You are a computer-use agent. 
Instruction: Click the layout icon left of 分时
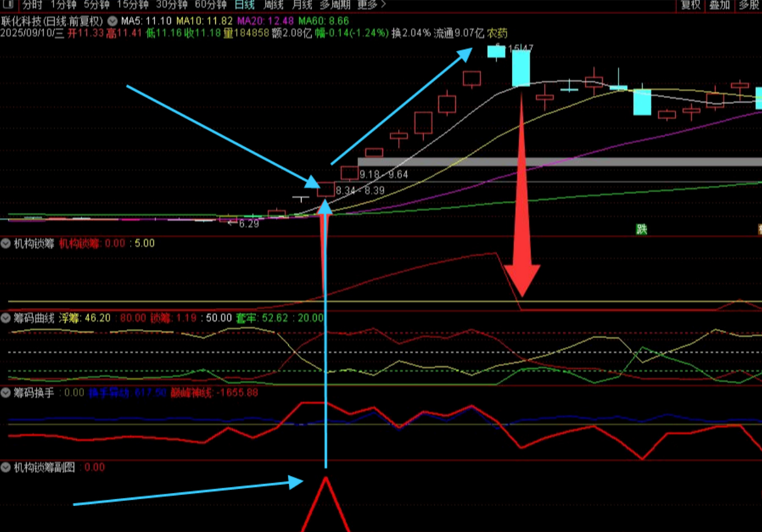(9, 5)
